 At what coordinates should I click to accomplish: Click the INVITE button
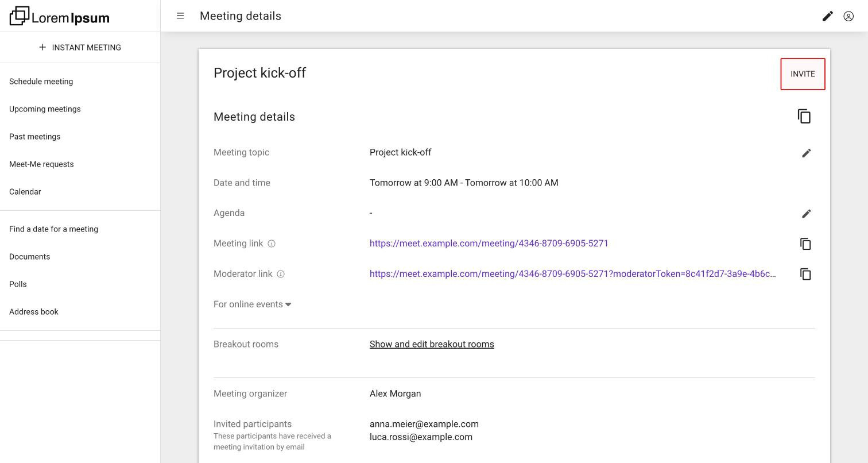point(803,74)
